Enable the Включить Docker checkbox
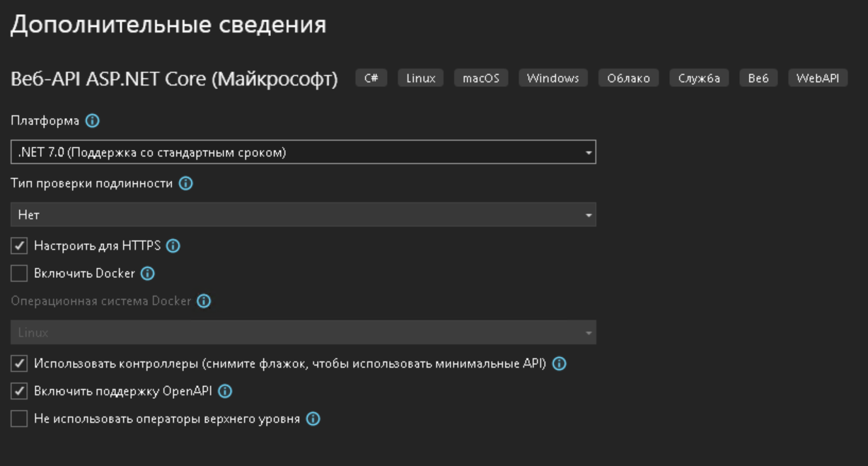Viewport: 868px width, 466px height. tap(19, 274)
